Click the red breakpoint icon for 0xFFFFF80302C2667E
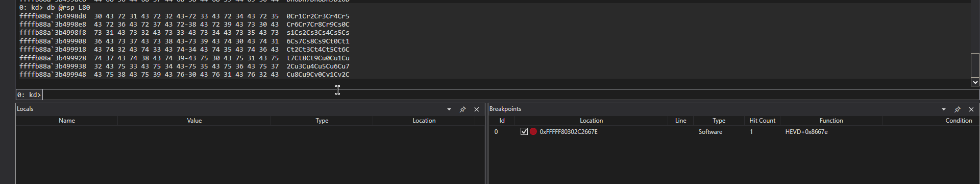This screenshot has width=980, height=184. 533,131
